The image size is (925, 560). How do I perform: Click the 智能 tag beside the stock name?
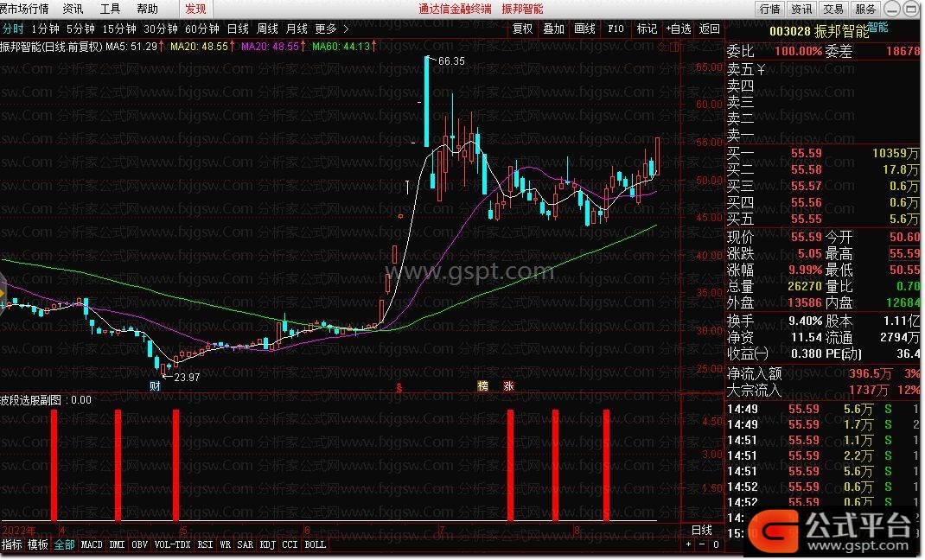[x=878, y=27]
